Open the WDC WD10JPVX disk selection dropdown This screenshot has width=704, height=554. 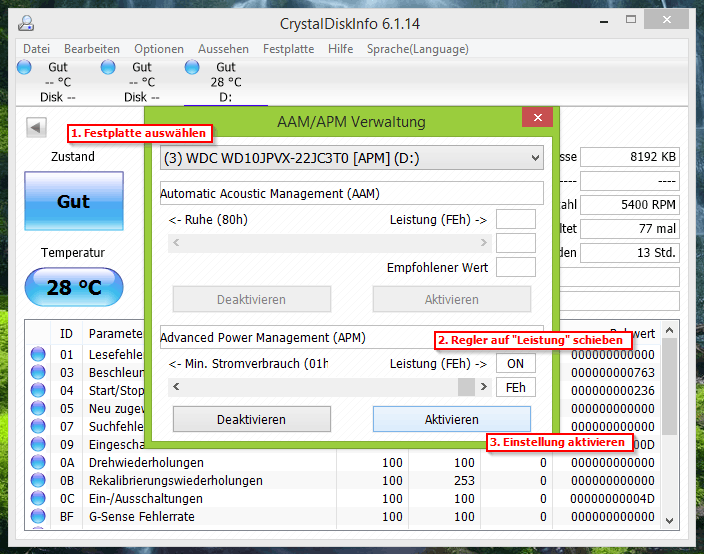pos(352,158)
